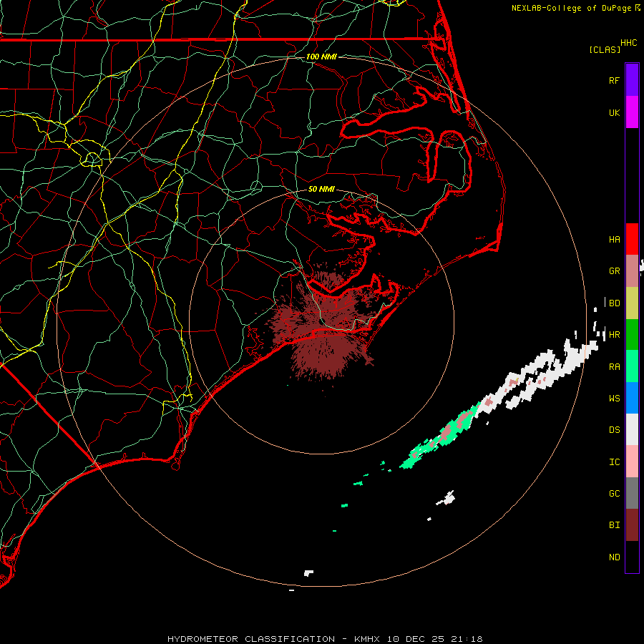Image resolution: width=644 pixels, height=644 pixels.
Task: Click the WS blue legend swatch
Action: click(x=632, y=398)
